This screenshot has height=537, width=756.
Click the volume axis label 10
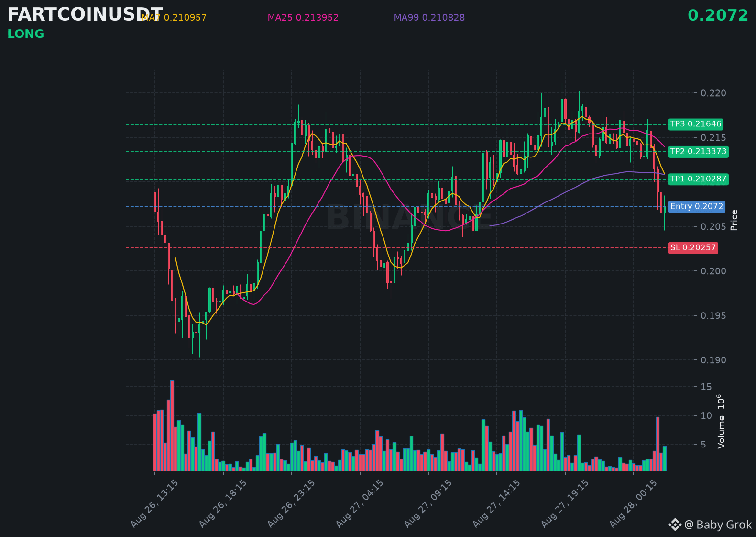(706, 415)
